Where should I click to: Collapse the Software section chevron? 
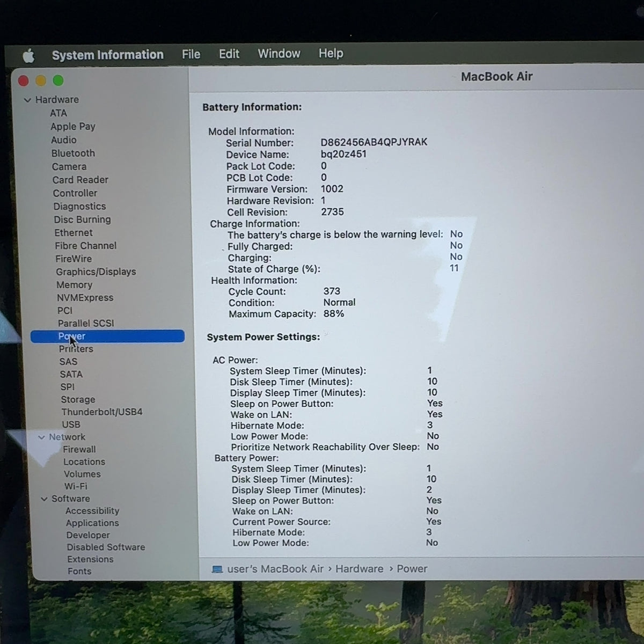point(44,499)
